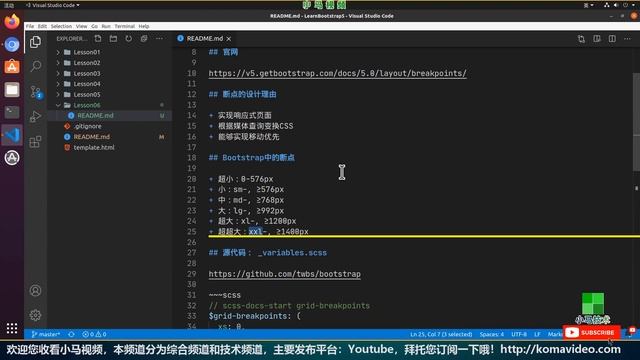Show Applications grid in the dock

(x=12, y=328)
